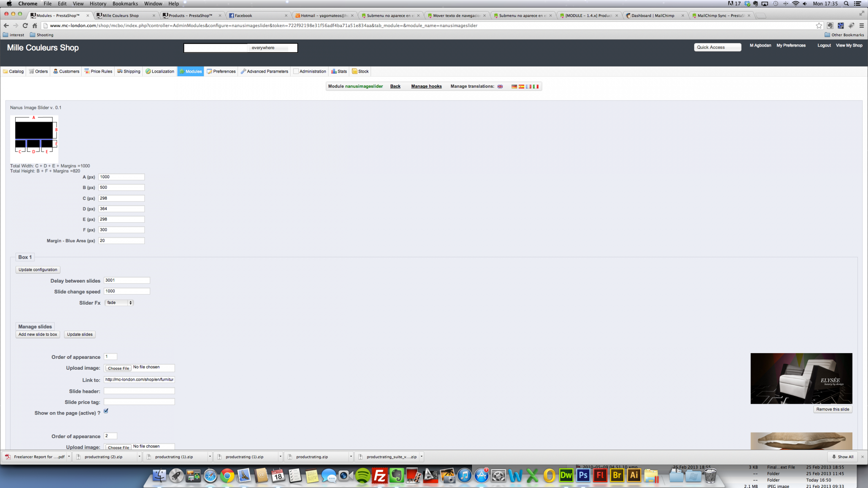The image size is (868, 488).
Task: Select the Italian flag translation icon
Action: (535, 86)
